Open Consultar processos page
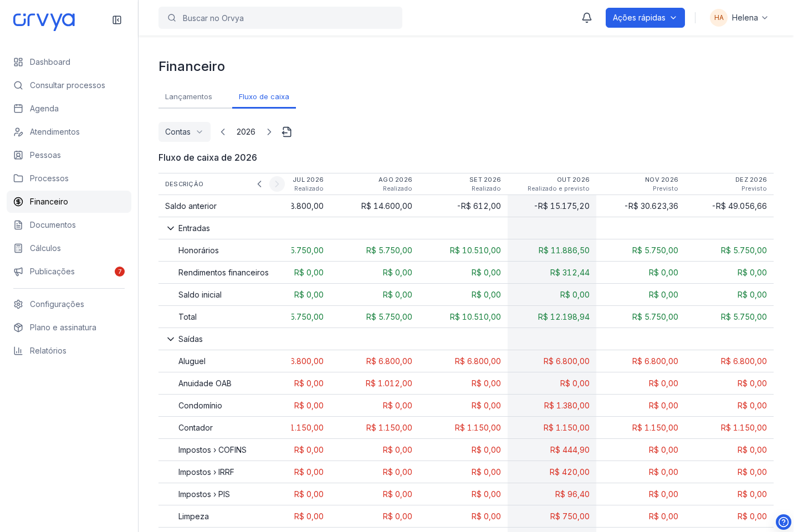Viewport: 798px width, 532px height. point(69,85)
